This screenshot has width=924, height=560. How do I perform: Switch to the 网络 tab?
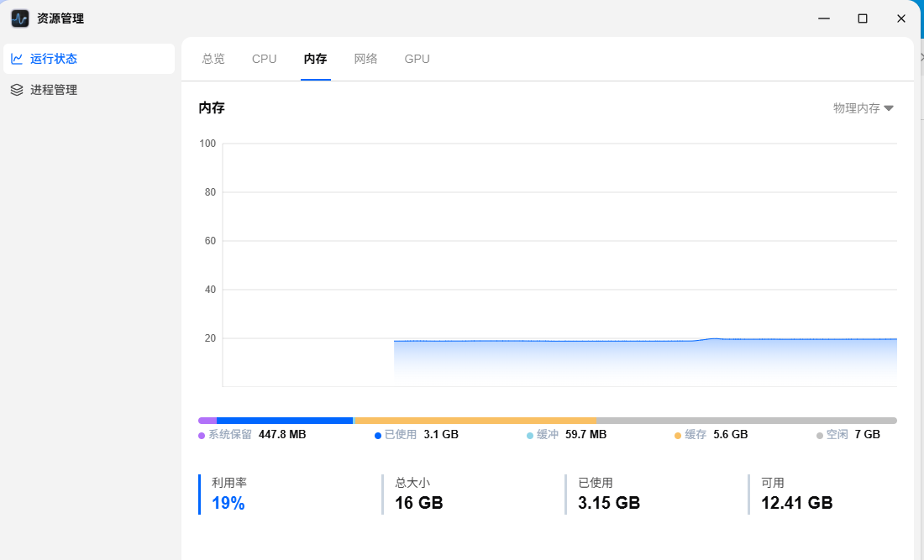(365, 59)
